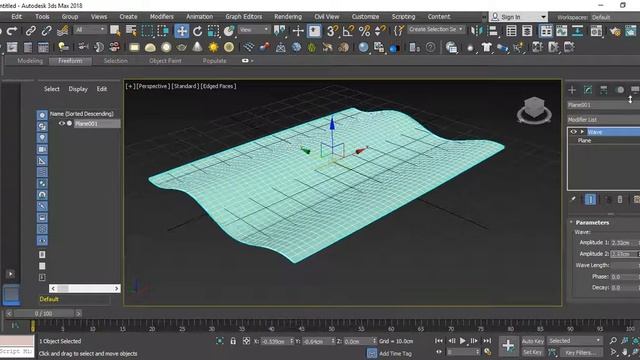Viewport: 640px width, 360px height.
Task: Activate the Select and Rotate tool
Action: [x=198, y=31]
